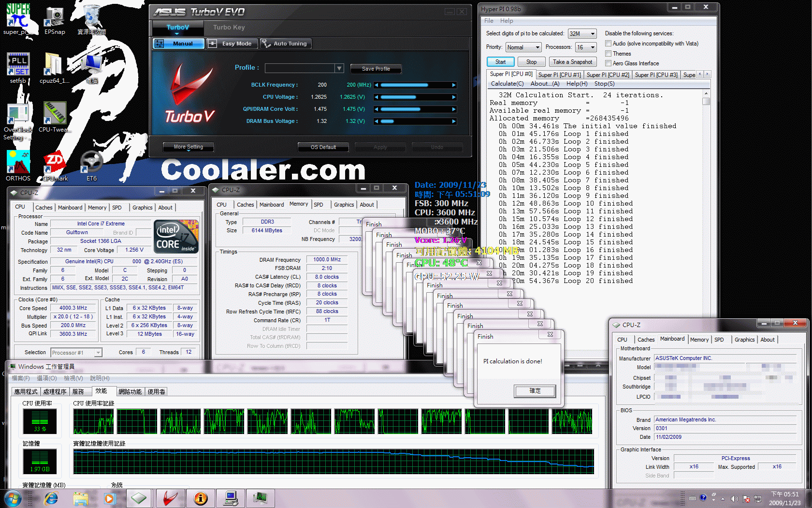Open Internet Explorer from the taskbar

tap(51, 498)
